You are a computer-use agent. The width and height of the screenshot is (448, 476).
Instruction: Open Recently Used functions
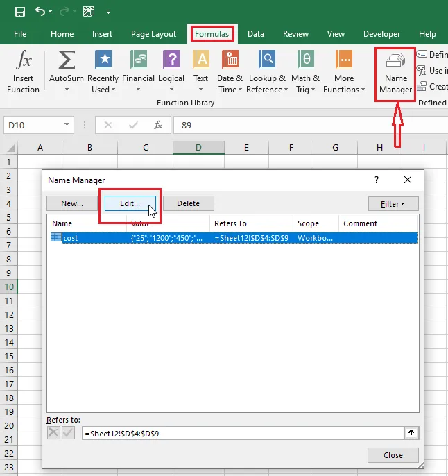pos(103,71)
